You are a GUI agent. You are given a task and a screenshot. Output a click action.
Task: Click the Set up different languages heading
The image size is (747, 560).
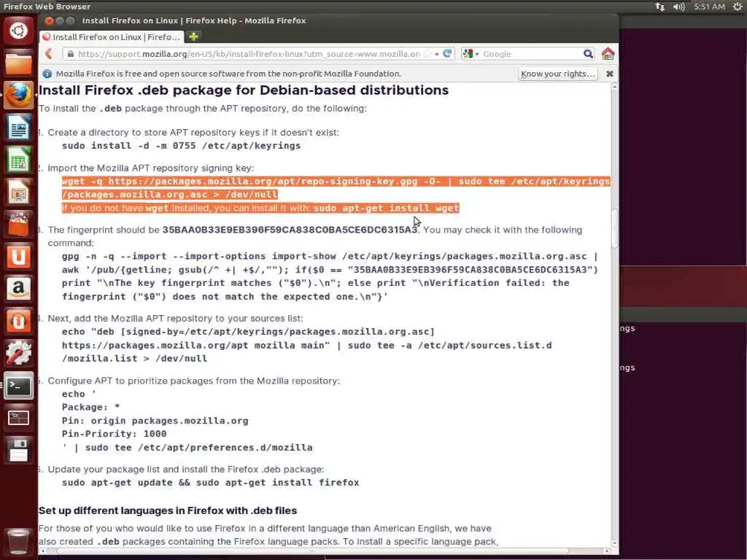click(x=168, y=510)
